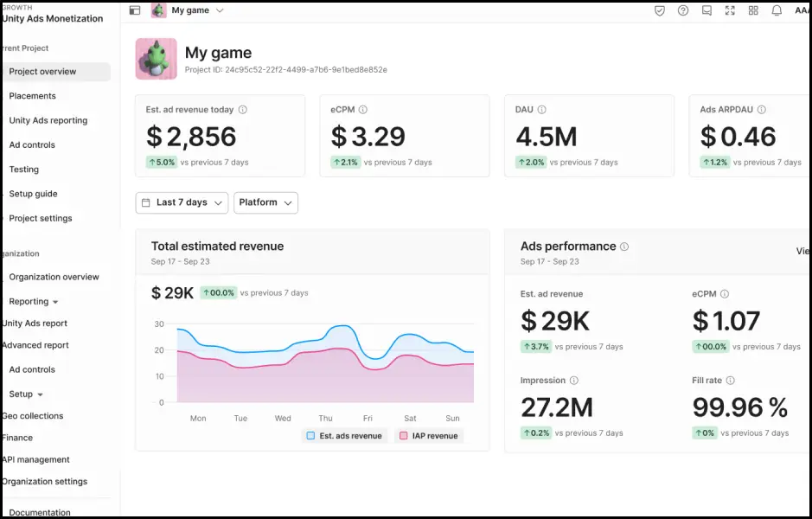The width and height of the screenshot is (812, 519).
Task: Toggle the sidebar panel icon
Action: tap(135, 10)
